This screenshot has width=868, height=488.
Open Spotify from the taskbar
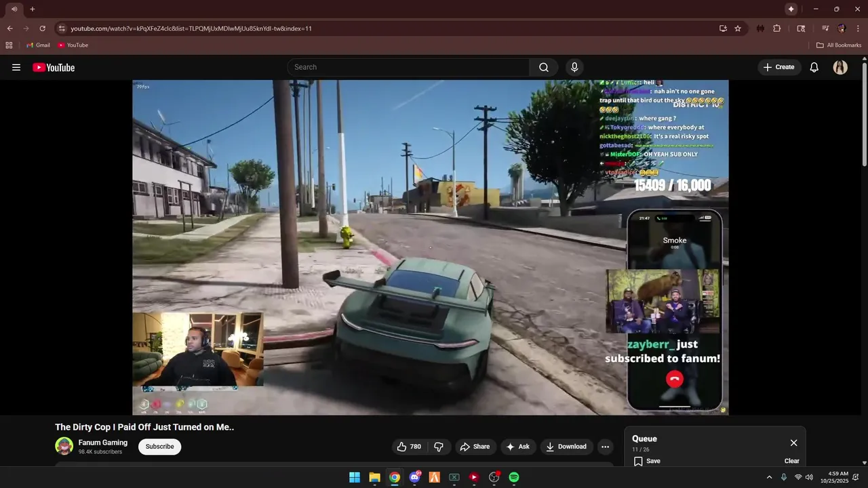pyautogui.click(x=514, y=477)
